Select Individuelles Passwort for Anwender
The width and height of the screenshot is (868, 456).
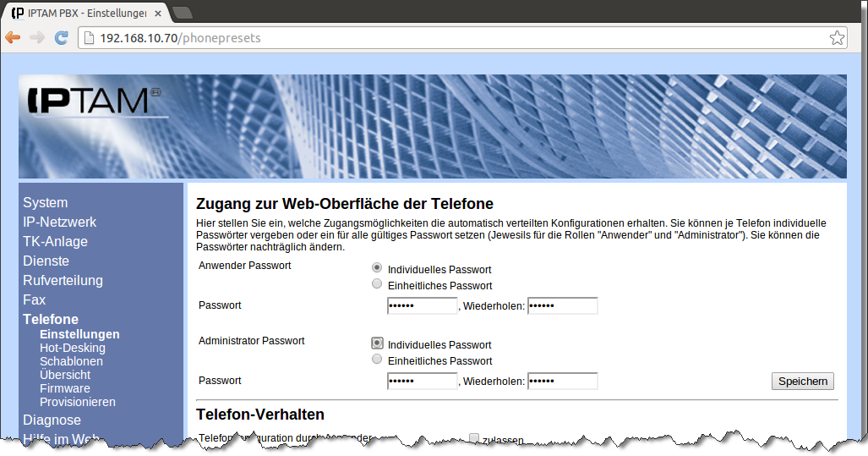(377, 268)
